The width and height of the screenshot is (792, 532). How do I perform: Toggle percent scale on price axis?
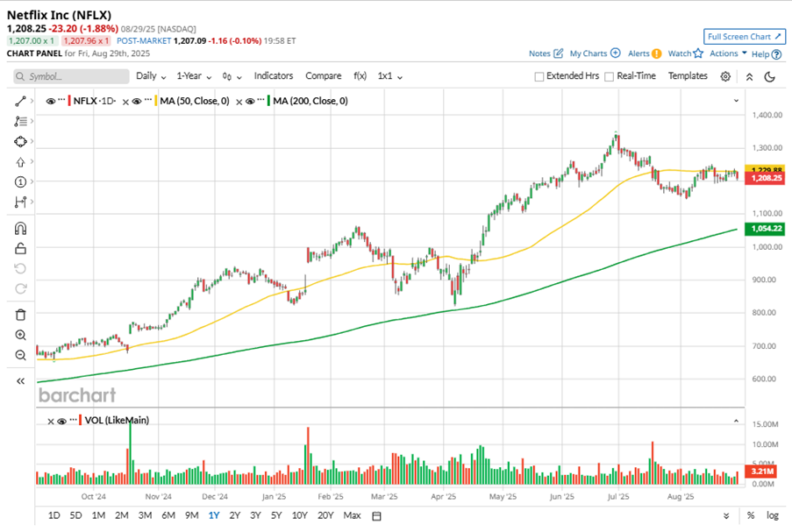(751, 515)
